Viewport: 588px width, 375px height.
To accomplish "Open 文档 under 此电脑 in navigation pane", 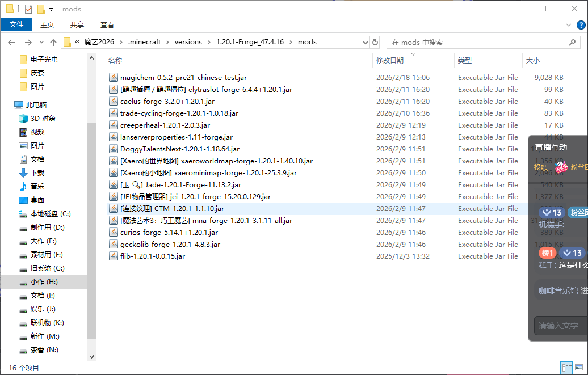I will 37,159.
